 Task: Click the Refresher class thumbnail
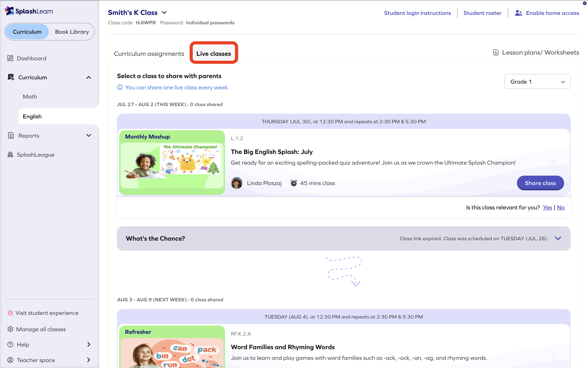tap(172, 347)
